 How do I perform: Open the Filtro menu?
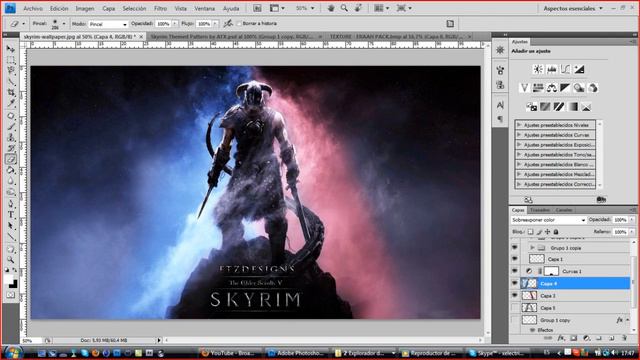160,8
